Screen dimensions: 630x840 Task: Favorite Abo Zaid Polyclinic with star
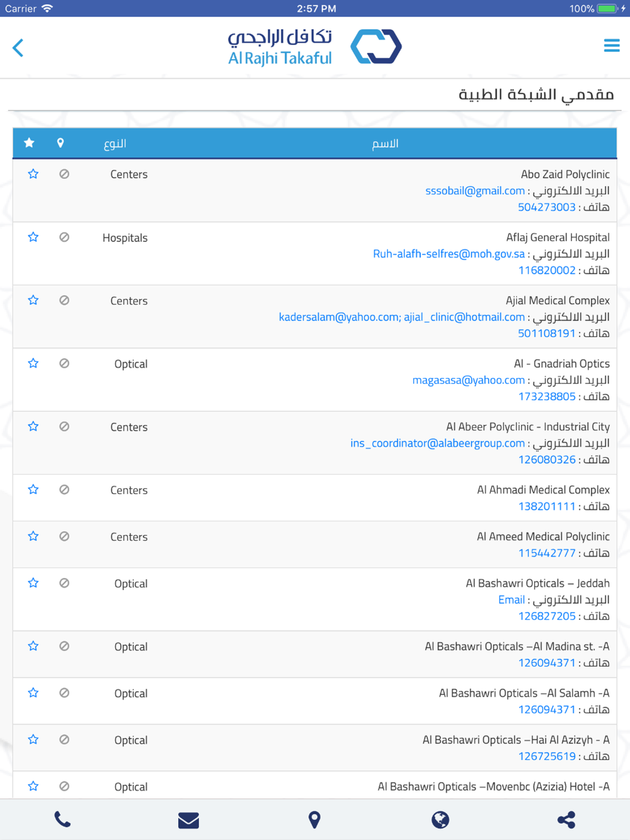33,174
